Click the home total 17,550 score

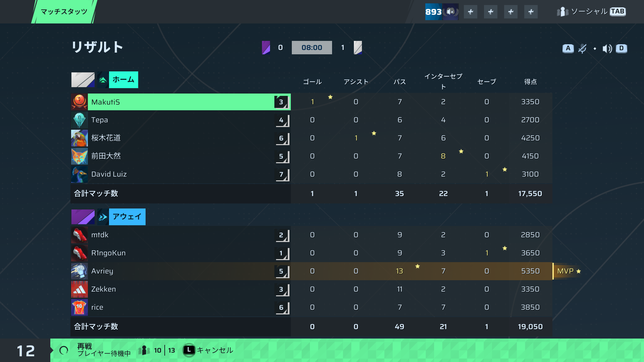tap(530, 194)
